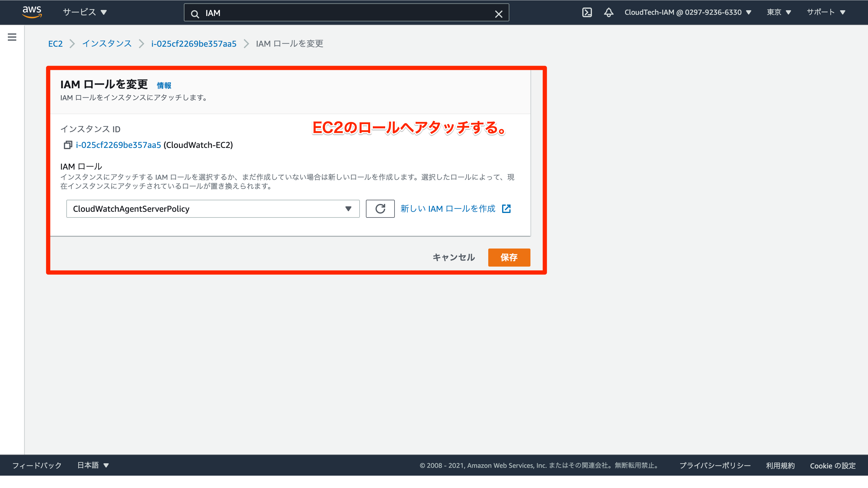This screenshot has width=868, height=488.
Task: Open the hamburger side navigation menu
Action: pyautogui.click(x=12, y=37)
